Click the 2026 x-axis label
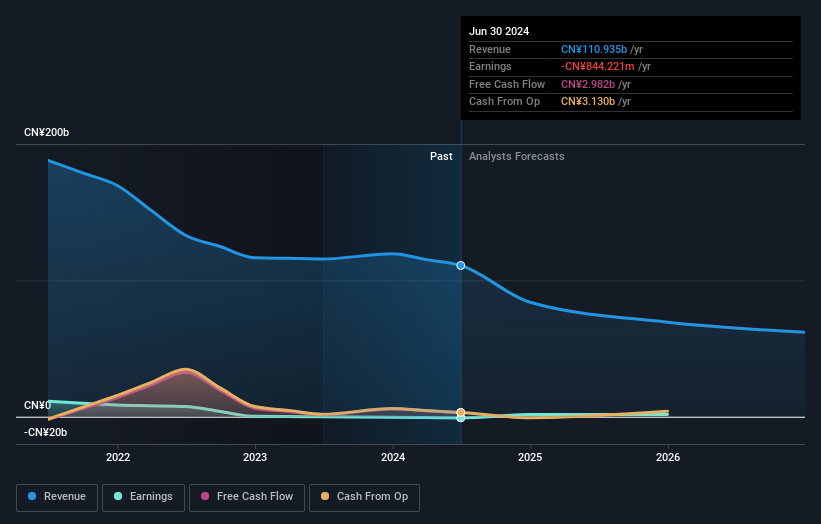Screen dimensions: 821x524 [x=668, y=457]
